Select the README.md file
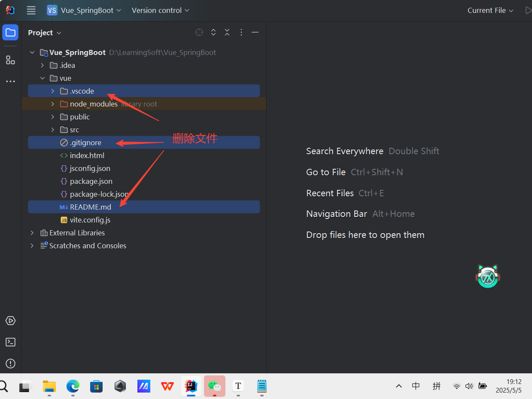532x399 pixels. pos(91,207)
